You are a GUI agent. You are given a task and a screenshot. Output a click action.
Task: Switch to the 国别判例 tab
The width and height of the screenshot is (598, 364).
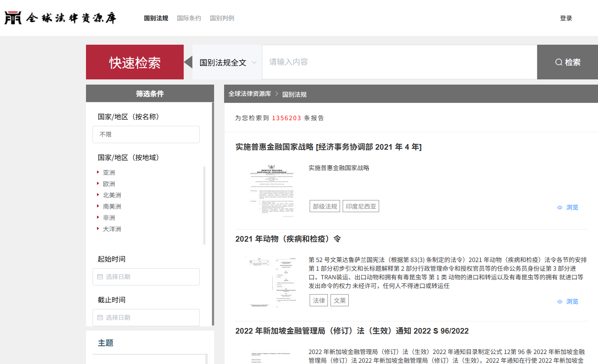coord(222,18)
